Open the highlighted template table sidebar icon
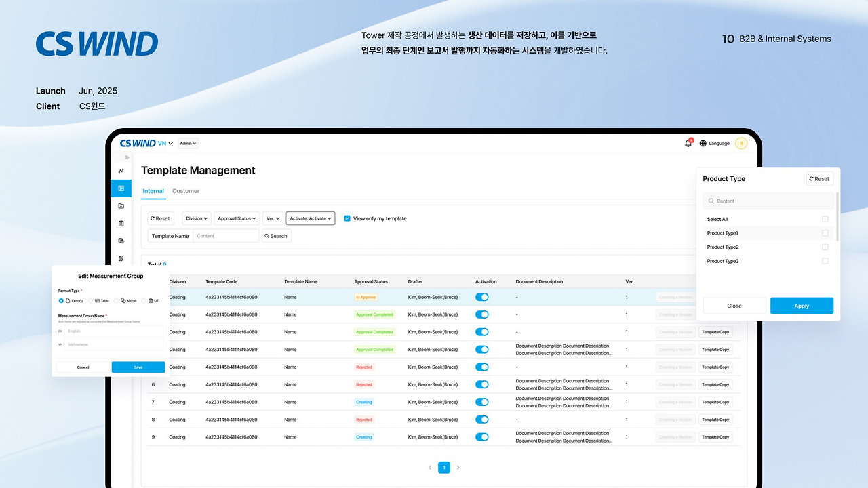868x488 pixels. coord(121,188)
